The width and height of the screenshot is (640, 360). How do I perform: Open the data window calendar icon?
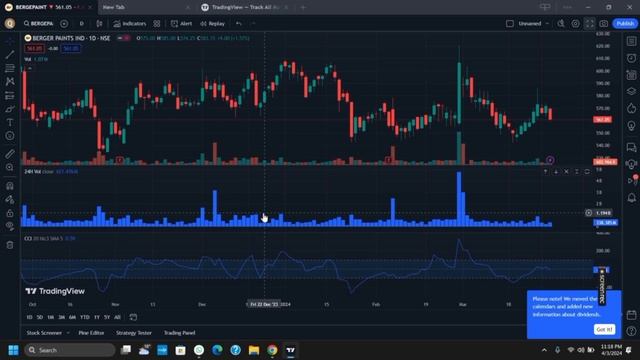point(631,75)
